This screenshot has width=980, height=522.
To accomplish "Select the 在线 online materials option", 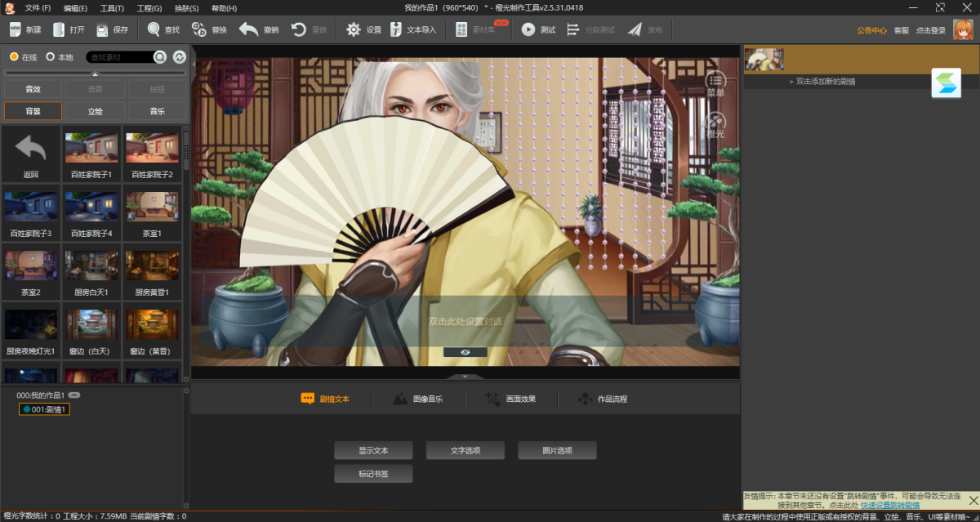I will [22, 57].
